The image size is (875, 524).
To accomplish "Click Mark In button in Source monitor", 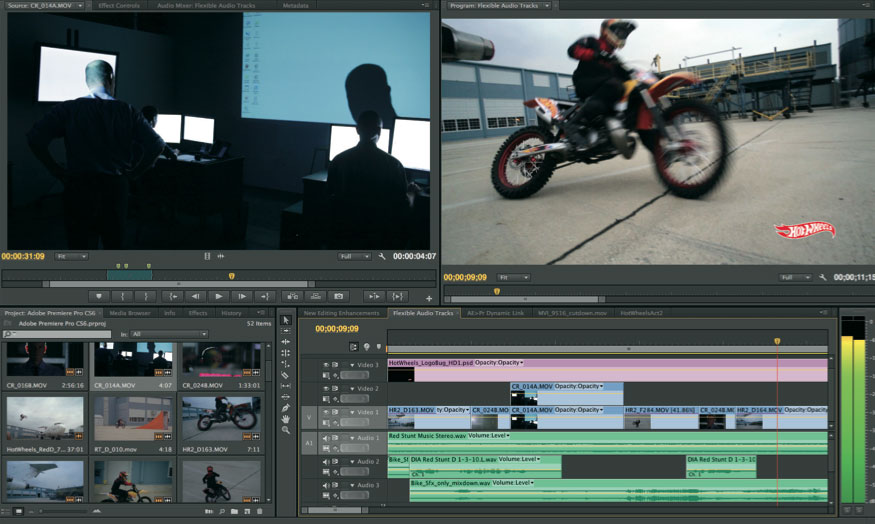I will (123, 296).
